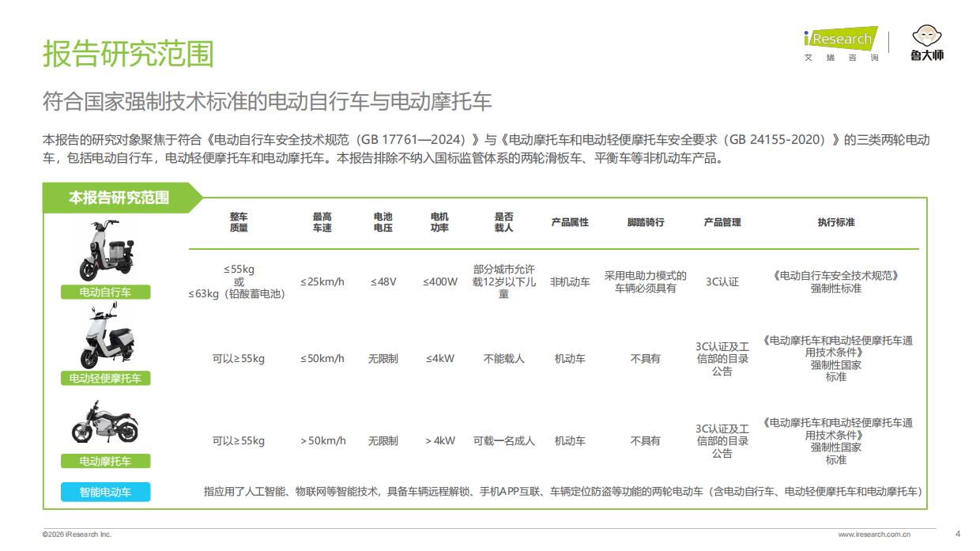
Task: Click the 执行标准 column header
Action: [x=836, y=222]
